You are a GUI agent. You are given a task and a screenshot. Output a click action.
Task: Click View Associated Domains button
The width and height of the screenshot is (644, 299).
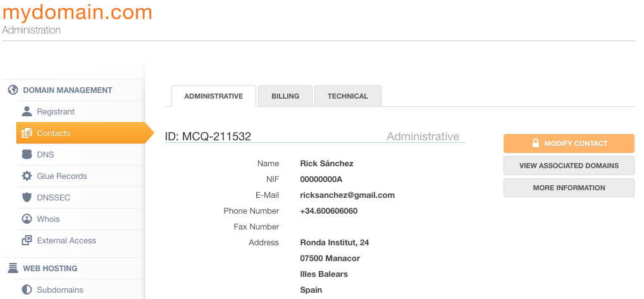pos(569,166)
